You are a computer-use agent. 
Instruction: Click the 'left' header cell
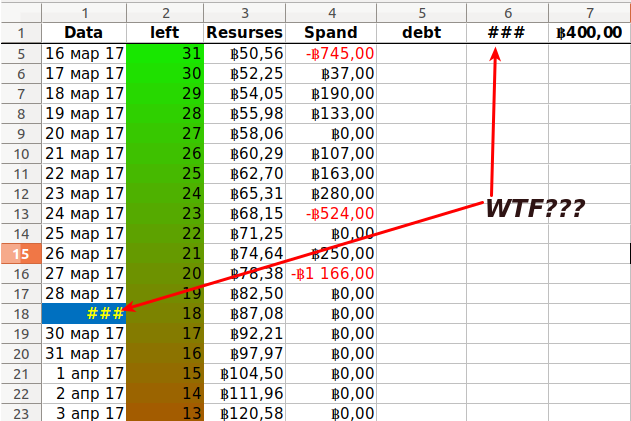click(165, 33)
